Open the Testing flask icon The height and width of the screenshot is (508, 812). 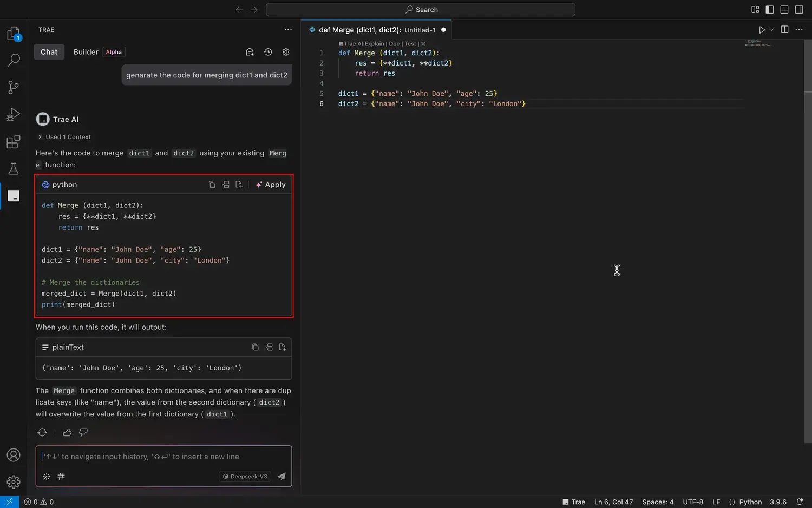tap(14, 169)
